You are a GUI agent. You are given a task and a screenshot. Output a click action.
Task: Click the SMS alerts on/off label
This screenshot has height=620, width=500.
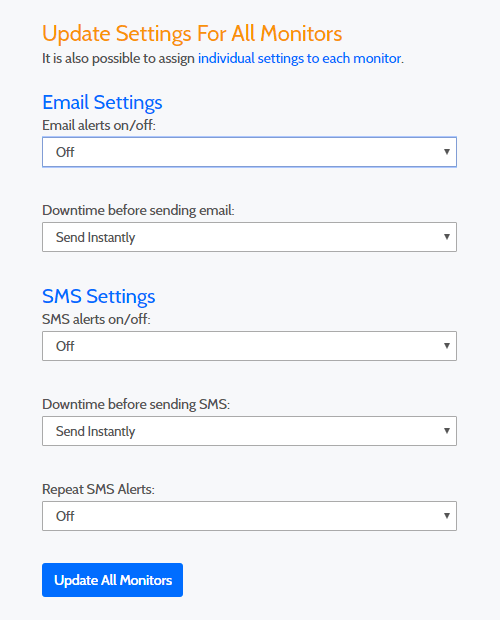[96, 319]
